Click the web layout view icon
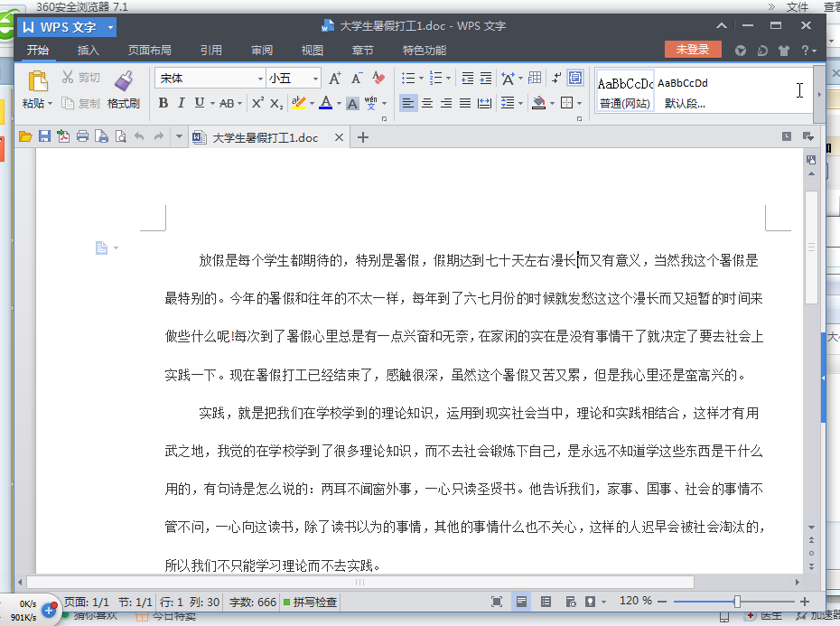 pos(571,602)
